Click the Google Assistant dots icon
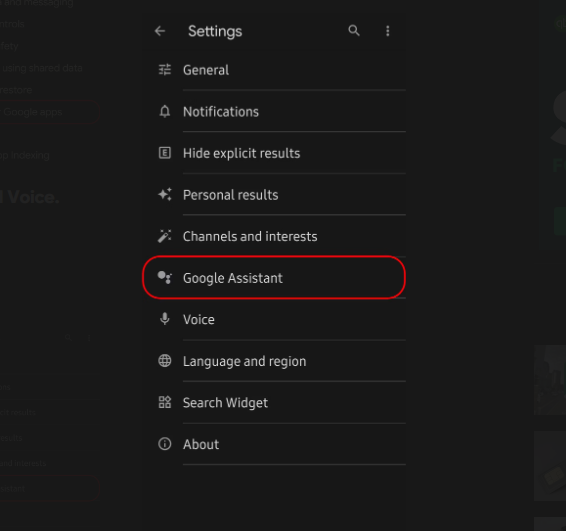The width and height of the screenshot is (566, 531). click(165, 278)
